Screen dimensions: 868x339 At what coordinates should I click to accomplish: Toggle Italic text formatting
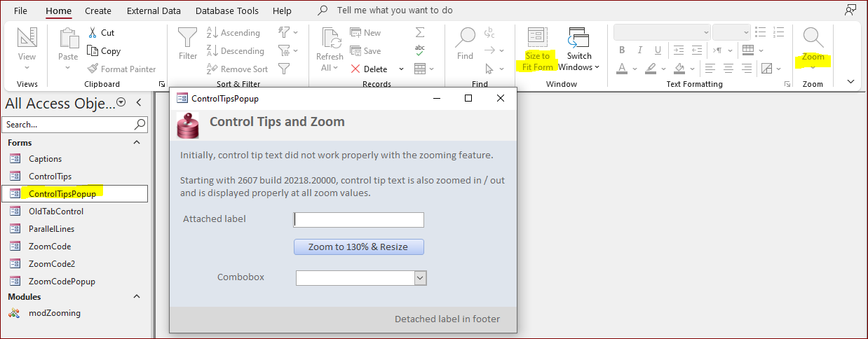tap(639, 50)
